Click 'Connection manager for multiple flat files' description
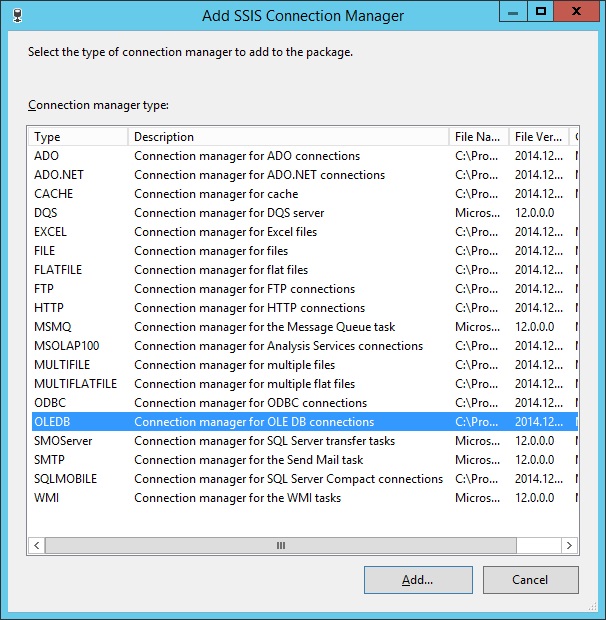Viewport: 606px width, 620px height. [x=245, y=384]
